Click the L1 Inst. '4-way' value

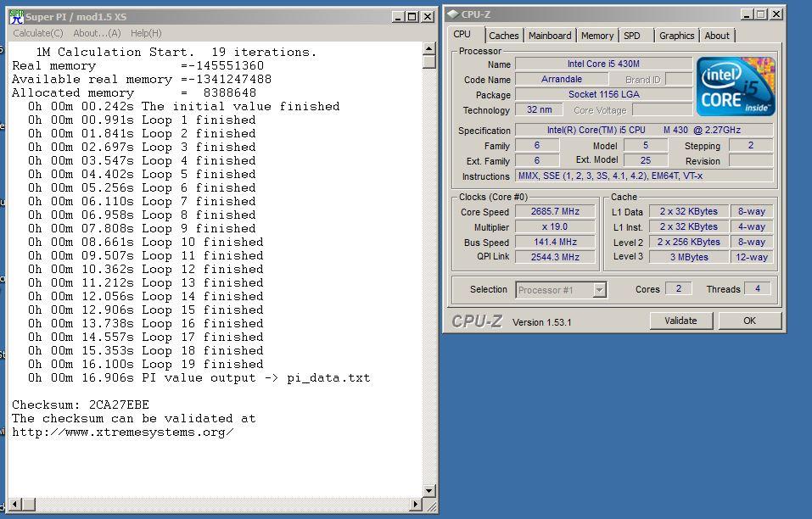point(752,226)
